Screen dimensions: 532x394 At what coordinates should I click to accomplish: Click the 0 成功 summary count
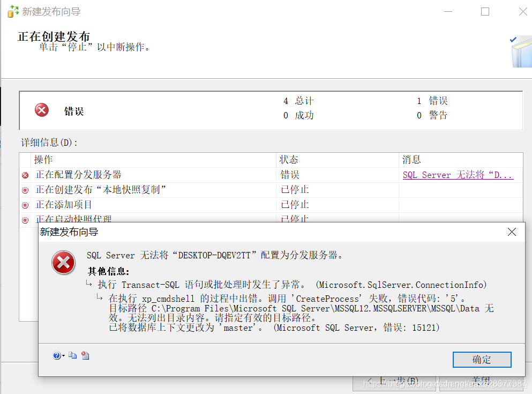pyautogui.click(x=298, y=115)
